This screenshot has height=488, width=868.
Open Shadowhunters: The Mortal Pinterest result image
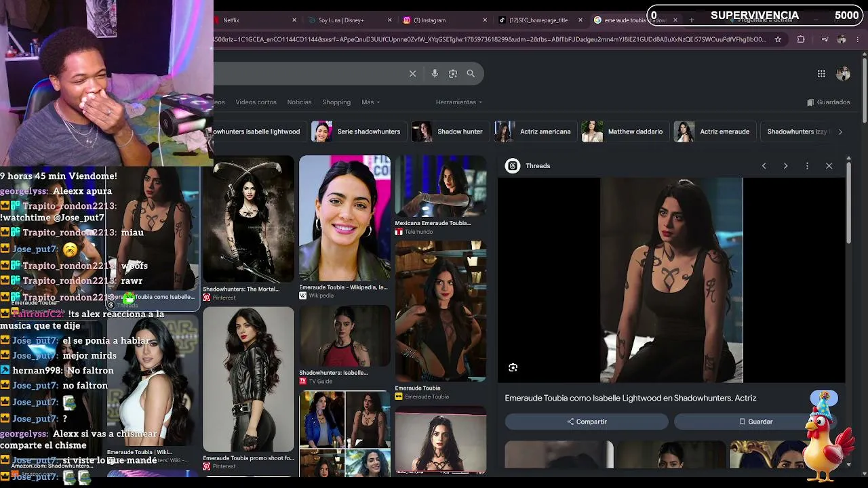pyautogui.click(x=248, y=219)
